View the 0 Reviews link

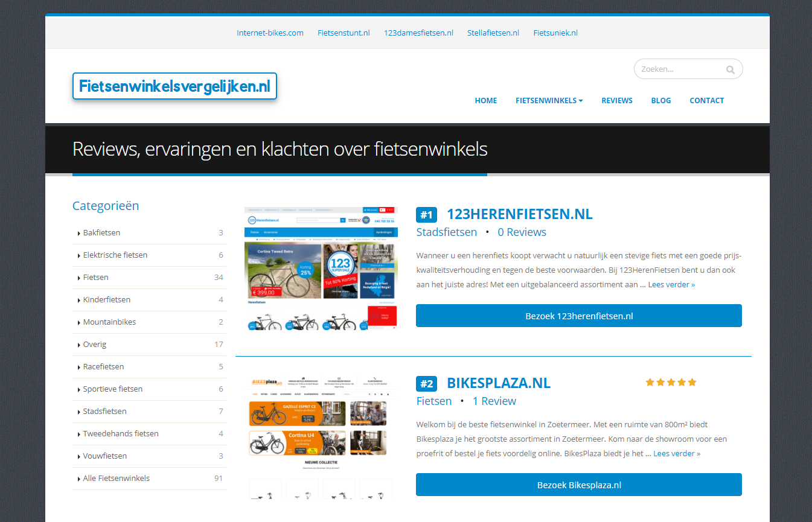click(x=522, y=232)
